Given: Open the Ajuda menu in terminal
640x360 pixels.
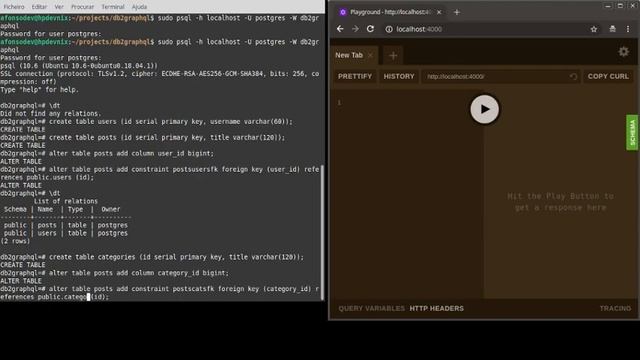Looking at the screenshot, I should pos(139,7).
